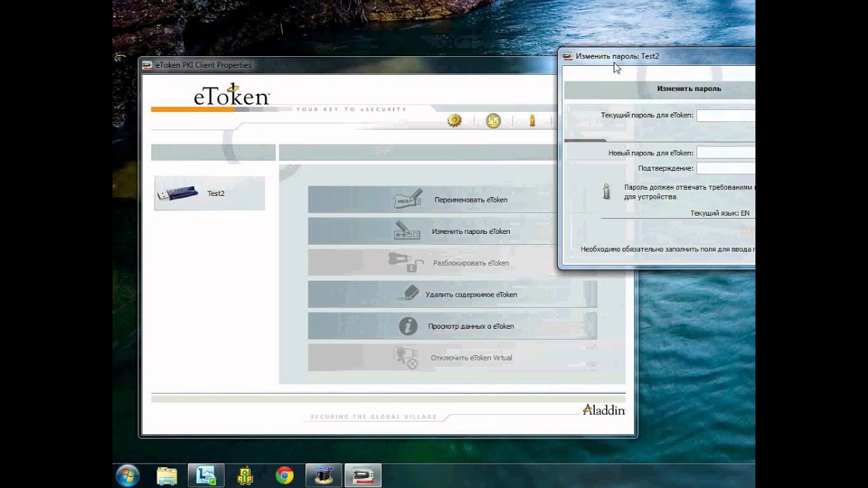Click Отключить eToken Virtual button

tap(452, 358)
